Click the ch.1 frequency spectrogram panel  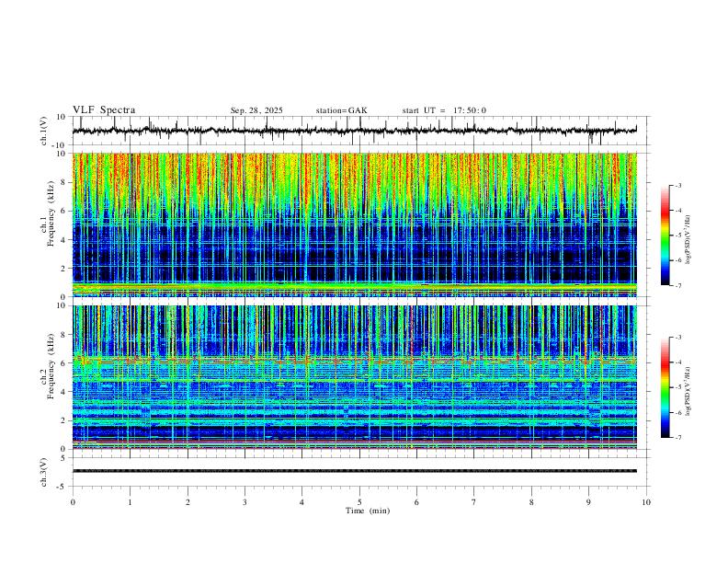355,224
